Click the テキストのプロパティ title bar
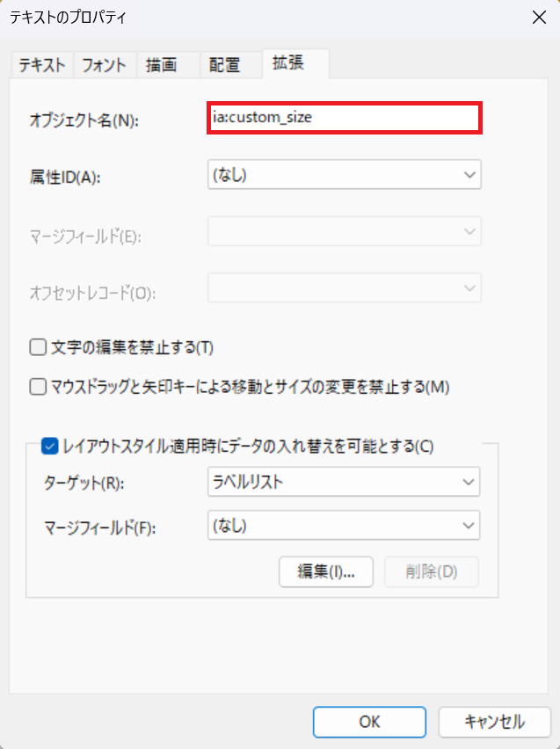Image resolution: width=560 pixels, height=749 pixels. click(x=264, y=17)
